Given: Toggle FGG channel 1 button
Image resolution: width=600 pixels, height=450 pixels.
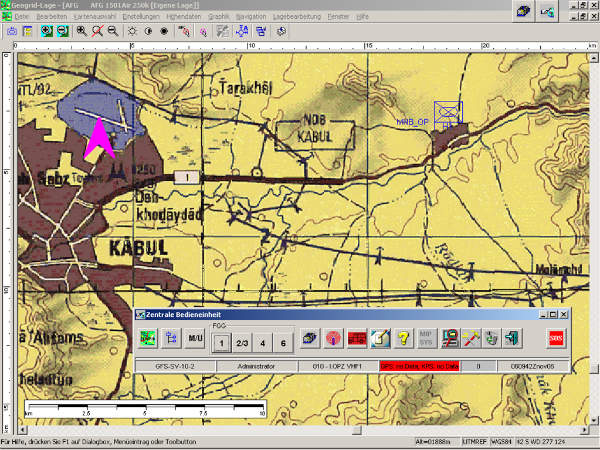Looking at the screenshot, I should pos(224,342).
